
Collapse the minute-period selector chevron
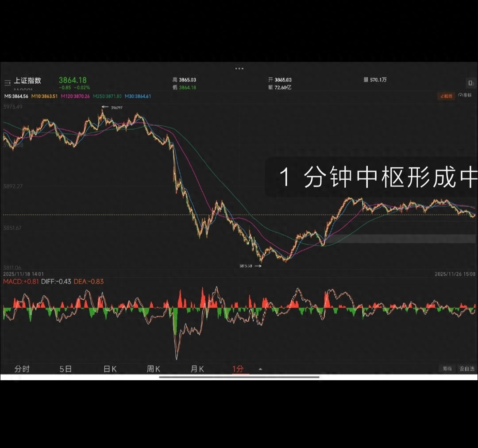[x=261, y=369]
